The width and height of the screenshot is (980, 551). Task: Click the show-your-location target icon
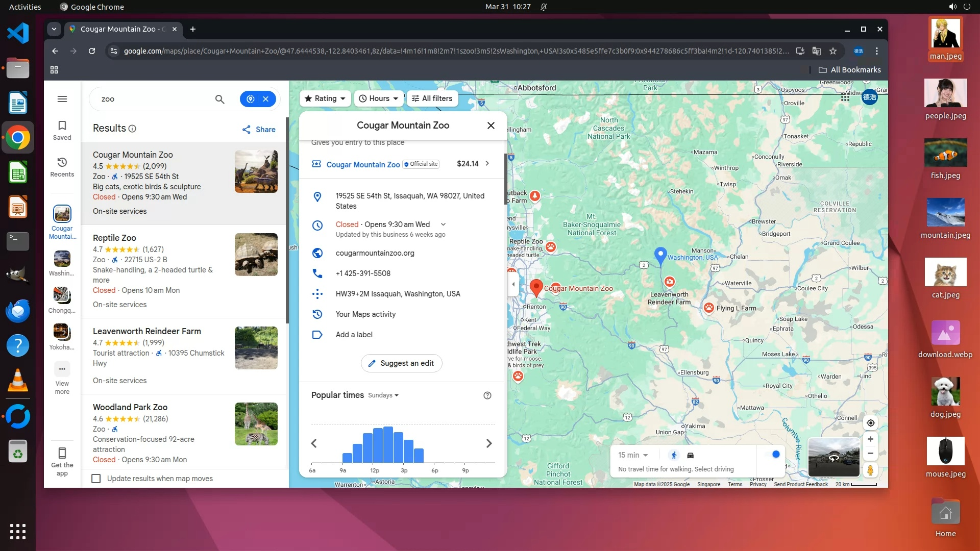click(870, 423)
